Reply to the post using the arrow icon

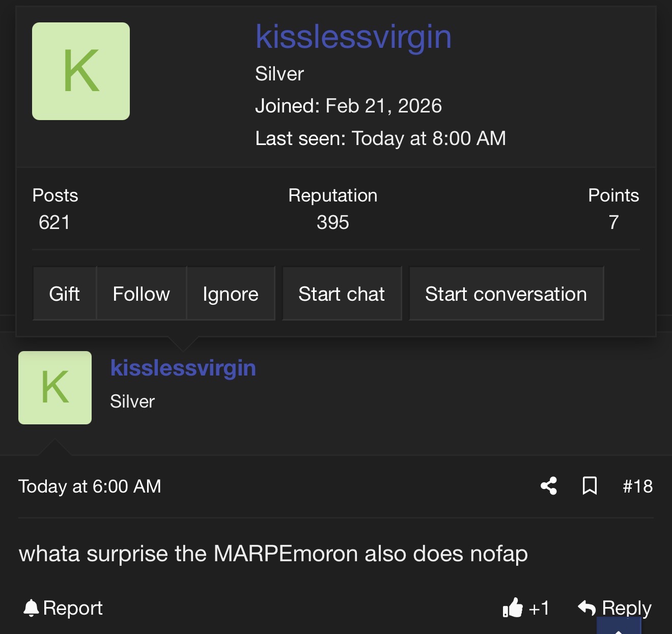coord(587,608)
